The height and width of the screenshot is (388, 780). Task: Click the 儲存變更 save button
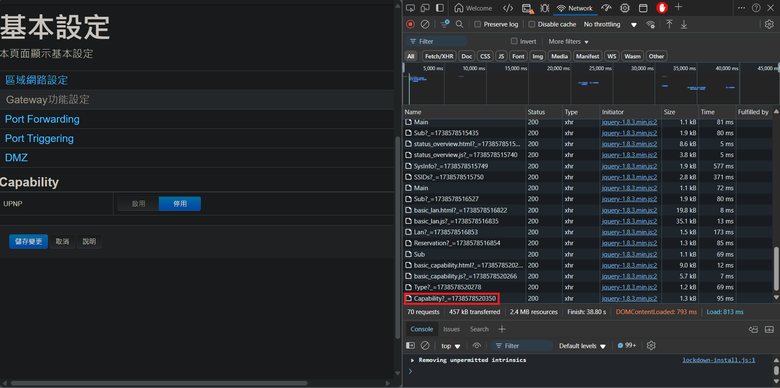(x=28, y=242)
